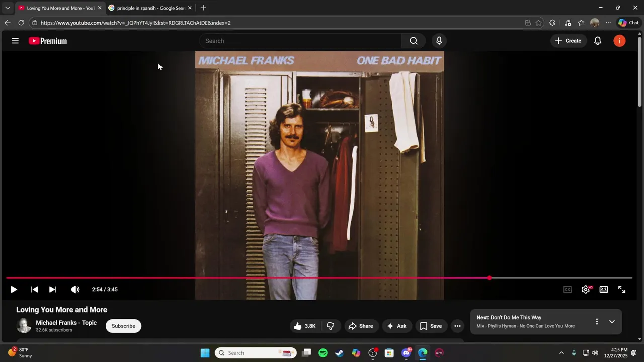
Task: Open the player settings gear
Action: 586,289
